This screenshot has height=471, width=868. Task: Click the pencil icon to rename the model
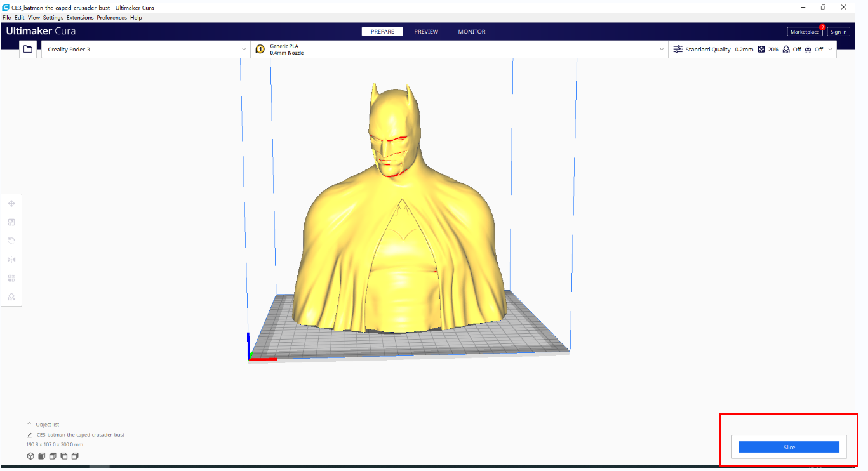(x=30, y=435)
